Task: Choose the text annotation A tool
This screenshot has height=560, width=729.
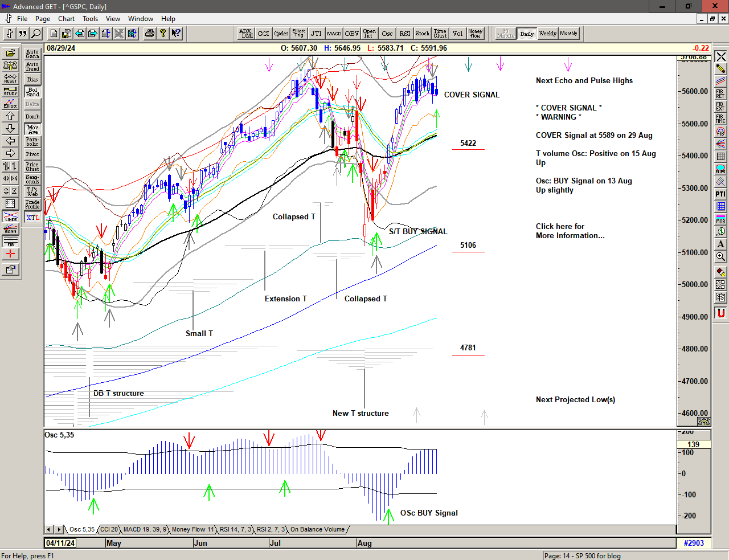Action: [x=720, y=244]
